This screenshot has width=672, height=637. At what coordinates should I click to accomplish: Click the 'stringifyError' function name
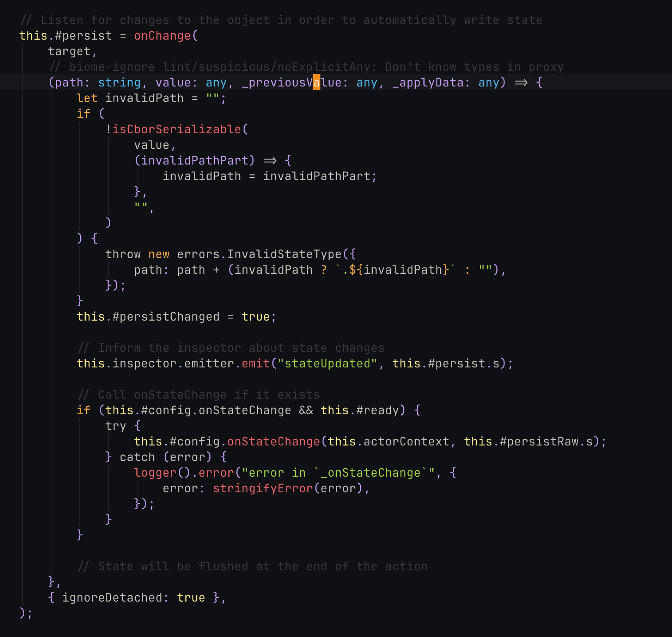pyautogui.click(x=263, y=489)
